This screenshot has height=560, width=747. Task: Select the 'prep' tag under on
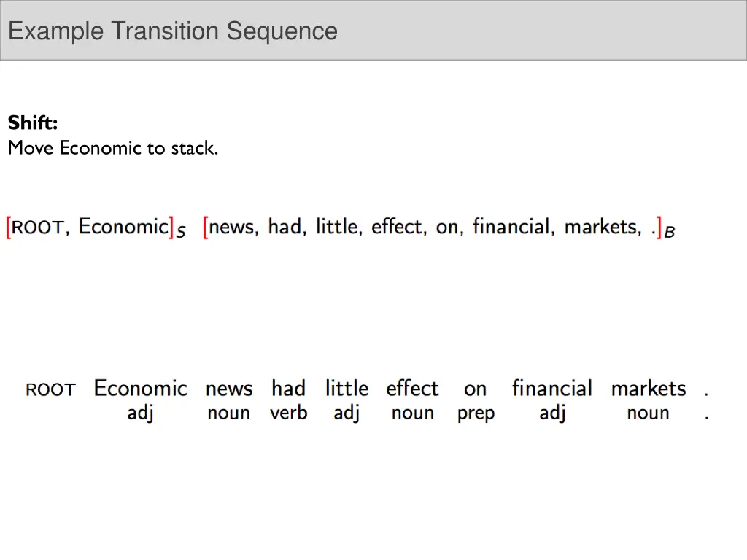click(476, 414)
